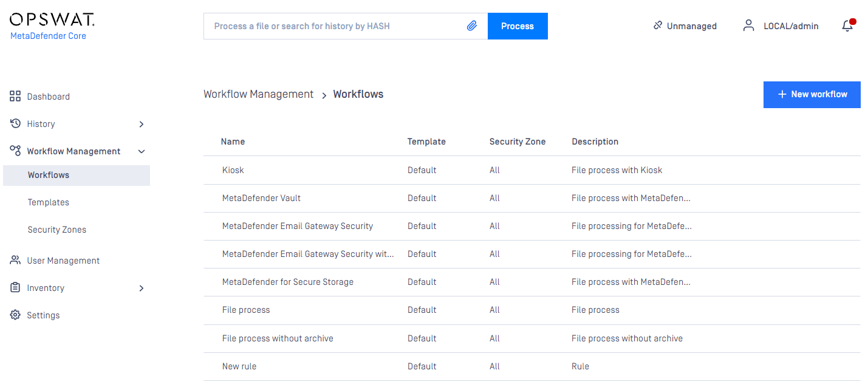Click Default template in MetaDefender Vault row
Viewport: 868px width, 390px height.
(x=422, y=198)
